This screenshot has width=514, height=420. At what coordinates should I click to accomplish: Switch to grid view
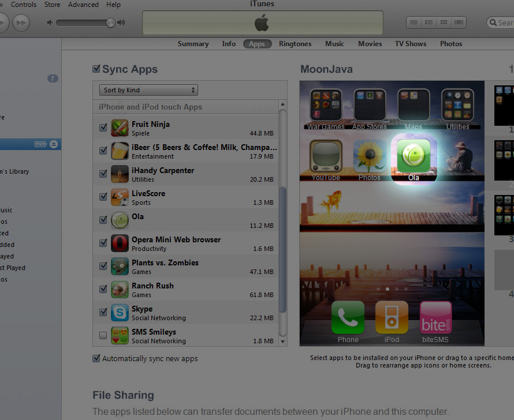point(444,22)
